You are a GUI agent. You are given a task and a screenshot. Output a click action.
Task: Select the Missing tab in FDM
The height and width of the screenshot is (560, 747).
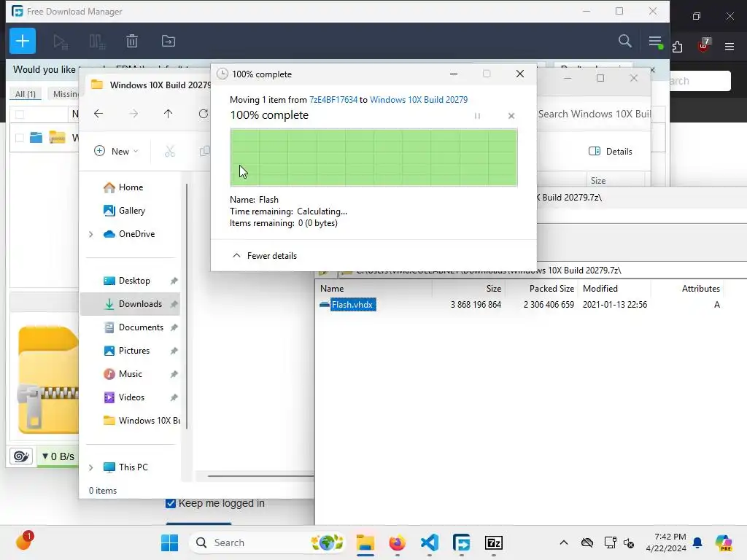pyautogui.click(x=66, y=94)
